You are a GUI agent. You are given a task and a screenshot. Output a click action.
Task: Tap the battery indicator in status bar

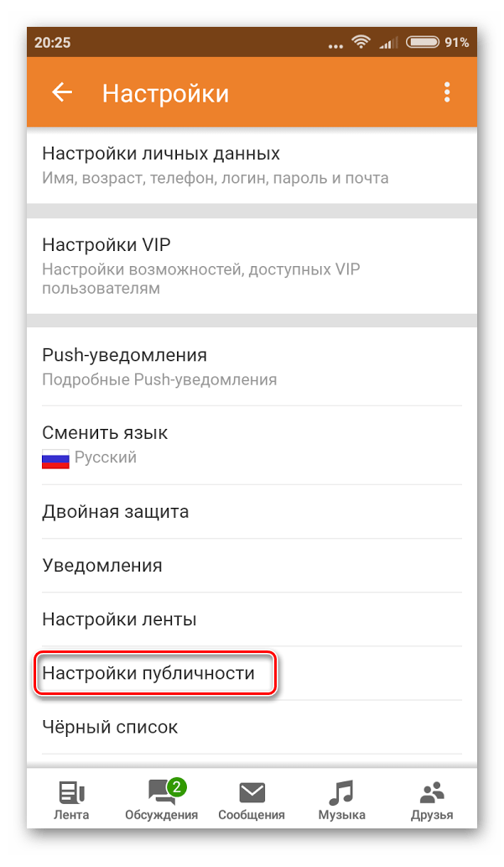click(x=423, y=42)
